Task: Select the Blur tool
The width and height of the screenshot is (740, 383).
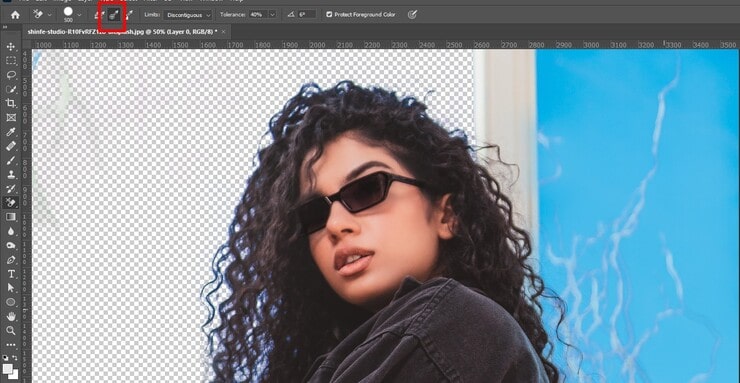Action: 11,231
